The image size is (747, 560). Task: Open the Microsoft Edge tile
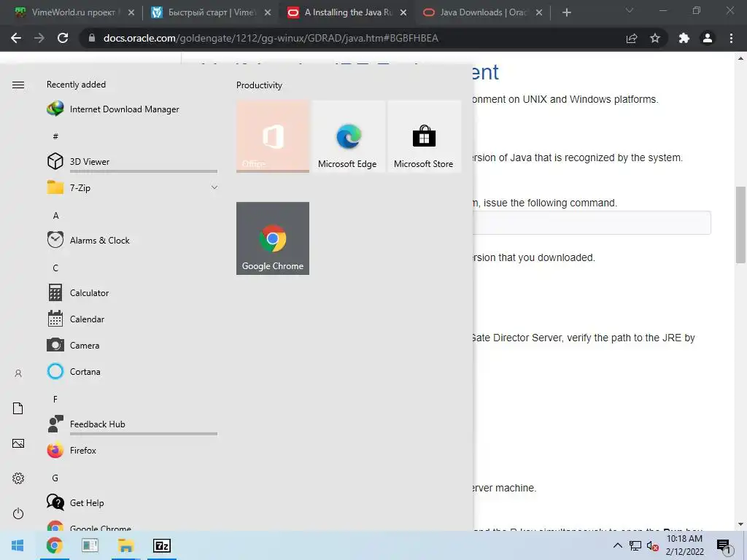tap(348, 136)
